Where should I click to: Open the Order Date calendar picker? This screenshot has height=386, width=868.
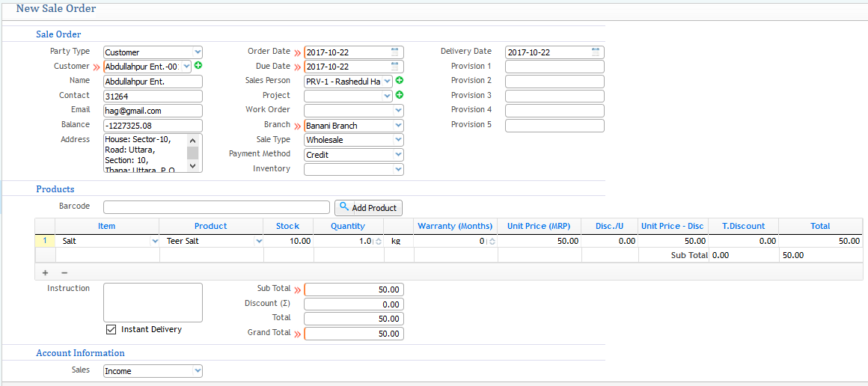(394, 52)
